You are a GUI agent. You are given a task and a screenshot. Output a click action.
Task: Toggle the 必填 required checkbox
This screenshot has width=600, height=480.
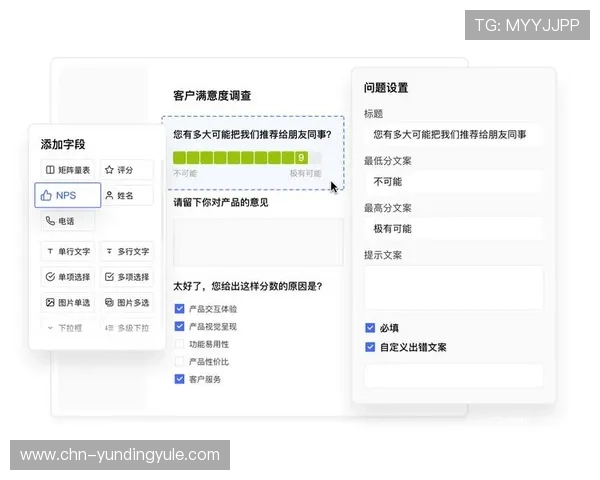(x=370, y=328)
